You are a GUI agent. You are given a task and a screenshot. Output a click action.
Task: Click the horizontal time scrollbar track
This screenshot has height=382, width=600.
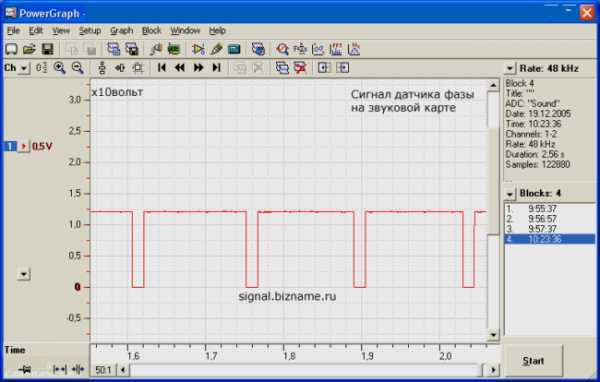pos(305,370)
